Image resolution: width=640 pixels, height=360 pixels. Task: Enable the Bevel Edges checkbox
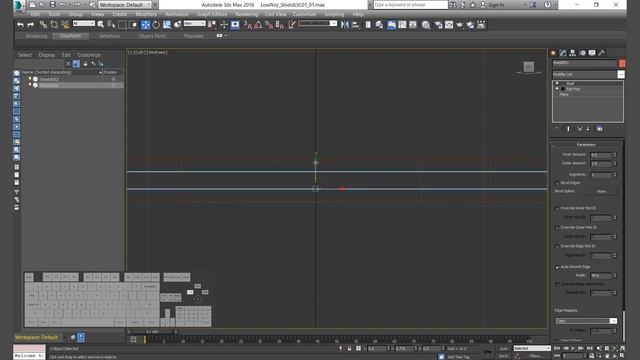point(557,183)
